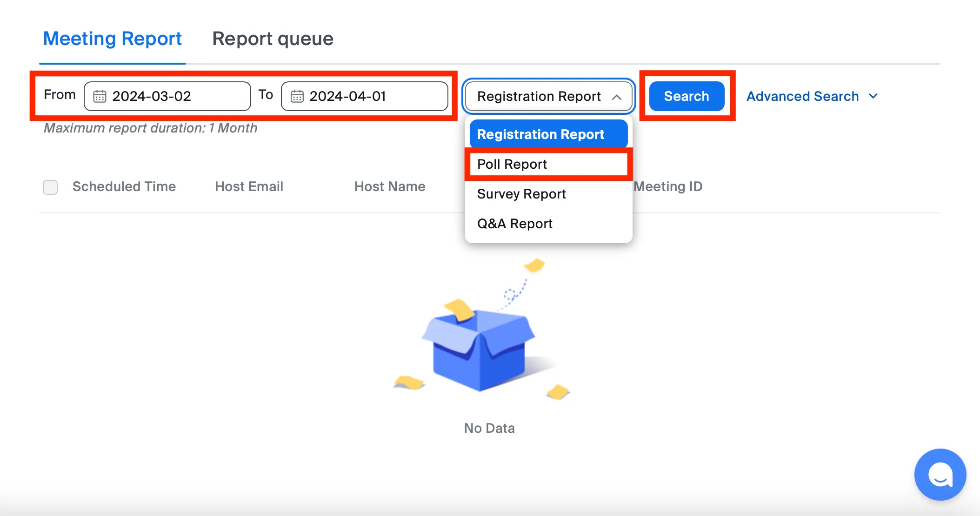Select Poll Report from the list

tap(512, 164)
